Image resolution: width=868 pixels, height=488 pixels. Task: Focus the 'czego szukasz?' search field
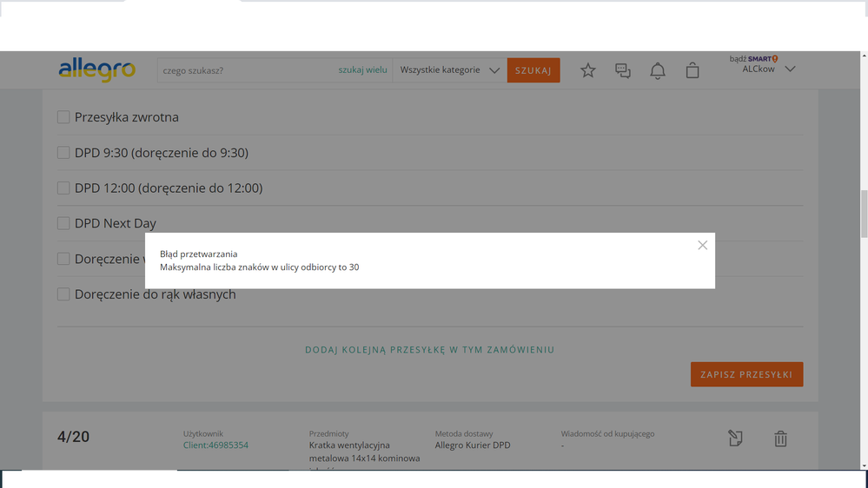click(x=248, y=70)
